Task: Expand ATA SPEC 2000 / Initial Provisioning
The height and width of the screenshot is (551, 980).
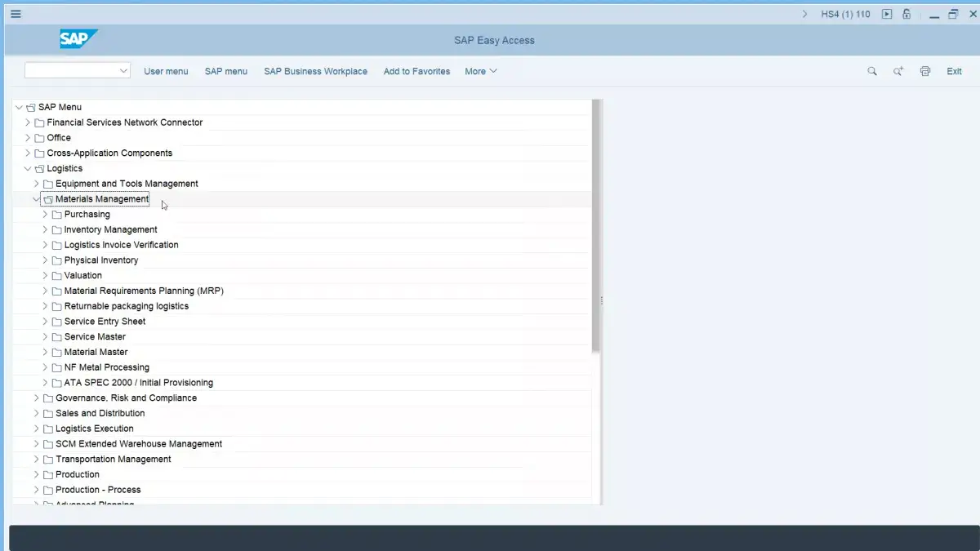Action: (x=45, y=383)
